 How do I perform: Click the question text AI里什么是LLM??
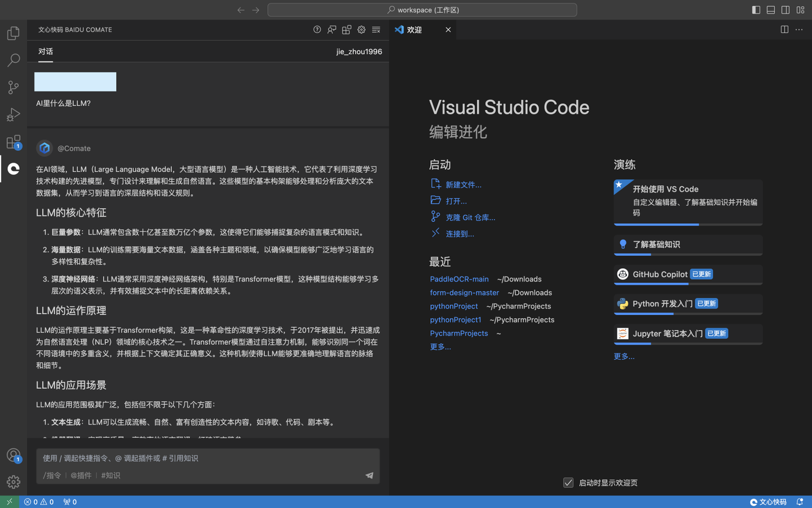point(63,103)
